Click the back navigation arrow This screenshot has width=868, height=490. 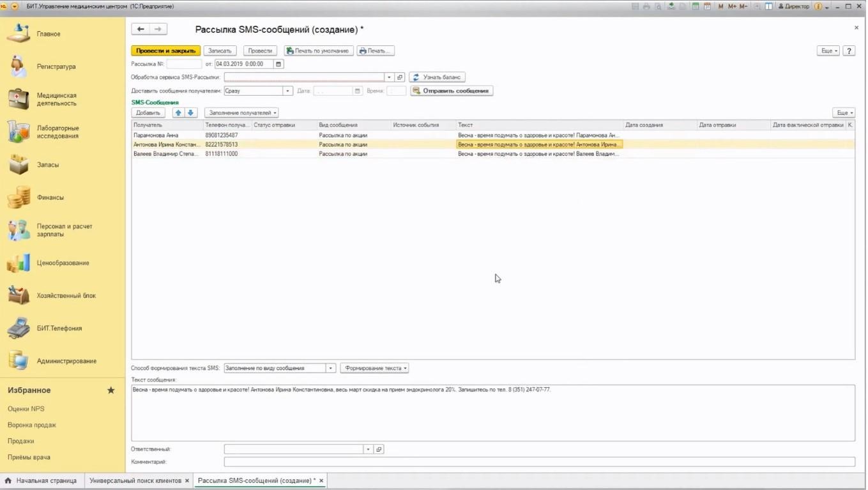pos(141,29)
